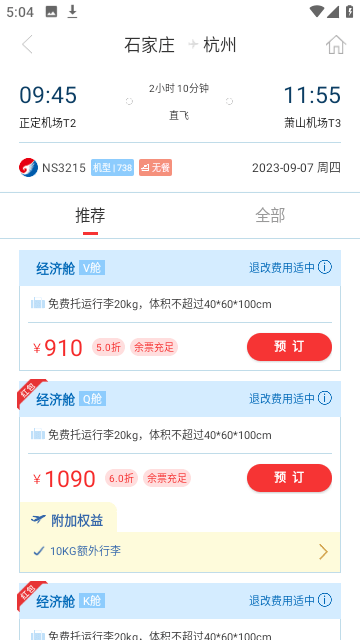Tap the 机型 738 aircraft tag
The image size is (360, 640).
click(112, 168)
